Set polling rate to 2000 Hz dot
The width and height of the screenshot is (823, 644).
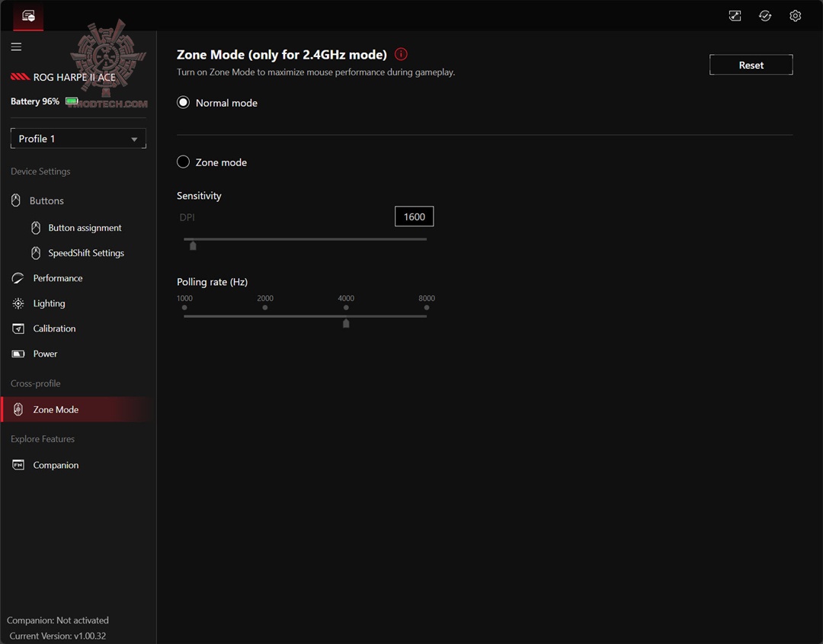265,308
